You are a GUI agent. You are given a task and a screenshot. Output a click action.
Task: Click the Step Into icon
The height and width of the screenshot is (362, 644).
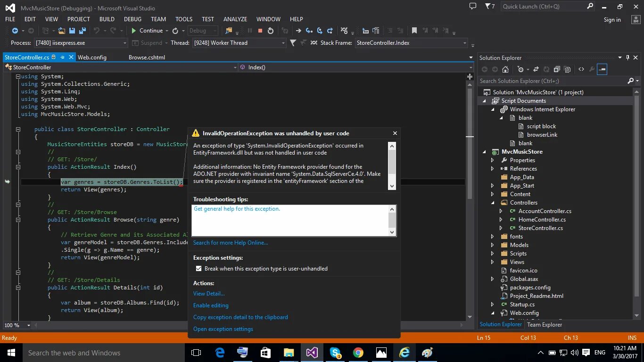309,31
